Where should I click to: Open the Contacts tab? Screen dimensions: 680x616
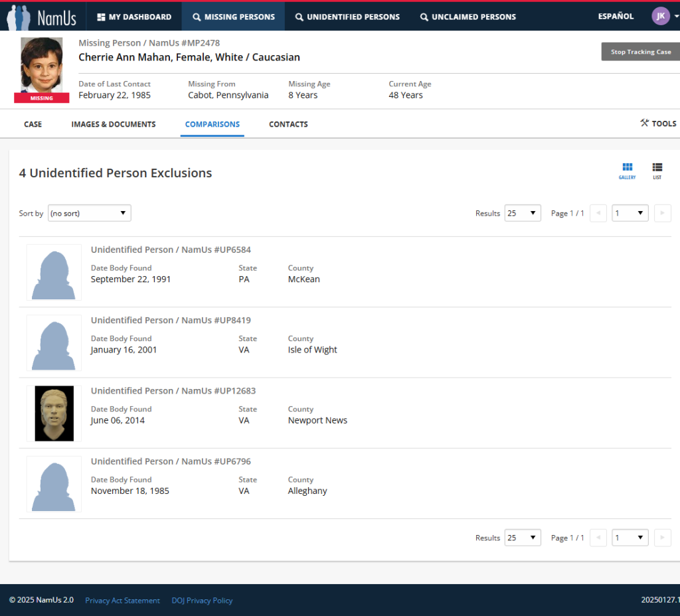(288, 124)
